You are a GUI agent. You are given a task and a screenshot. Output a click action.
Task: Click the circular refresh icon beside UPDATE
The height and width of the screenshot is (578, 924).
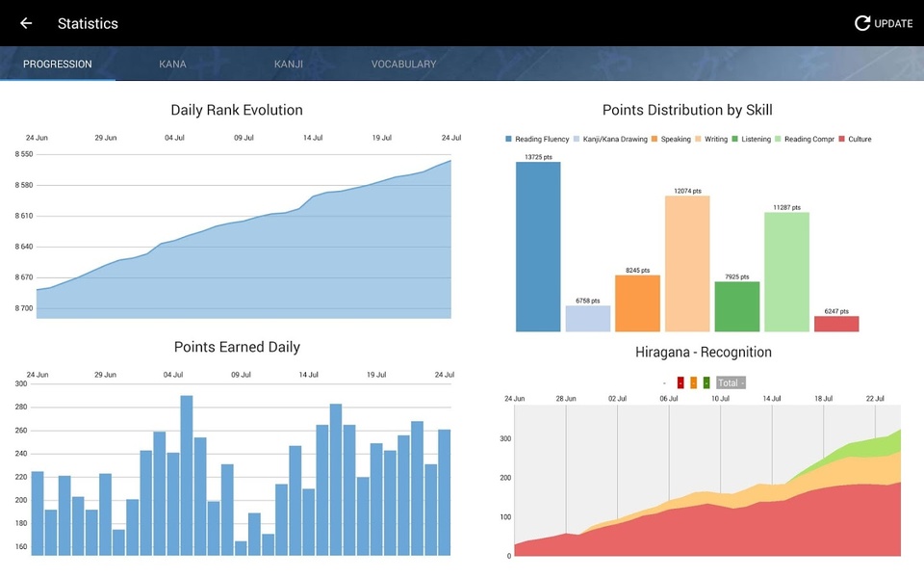tap(862, 23)
